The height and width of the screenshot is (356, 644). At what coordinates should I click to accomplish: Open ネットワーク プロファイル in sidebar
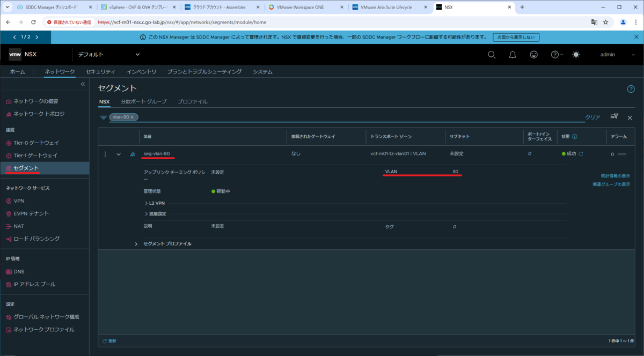click(x=45, y=330)
